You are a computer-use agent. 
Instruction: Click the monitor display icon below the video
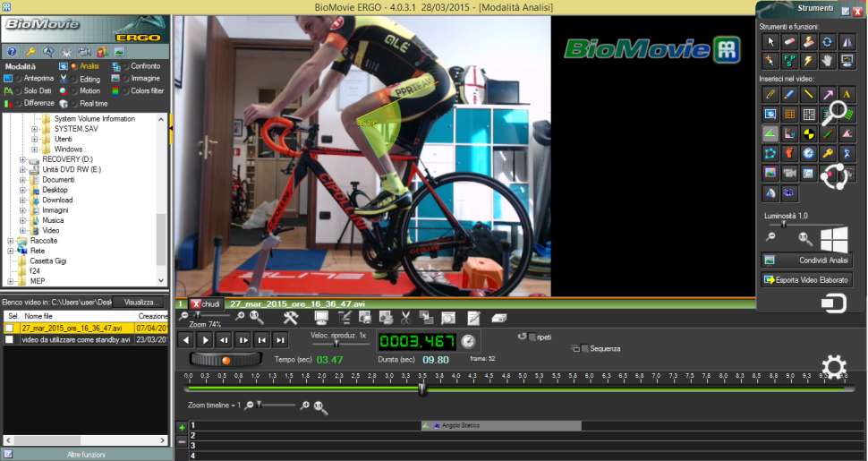pos(321,318)
